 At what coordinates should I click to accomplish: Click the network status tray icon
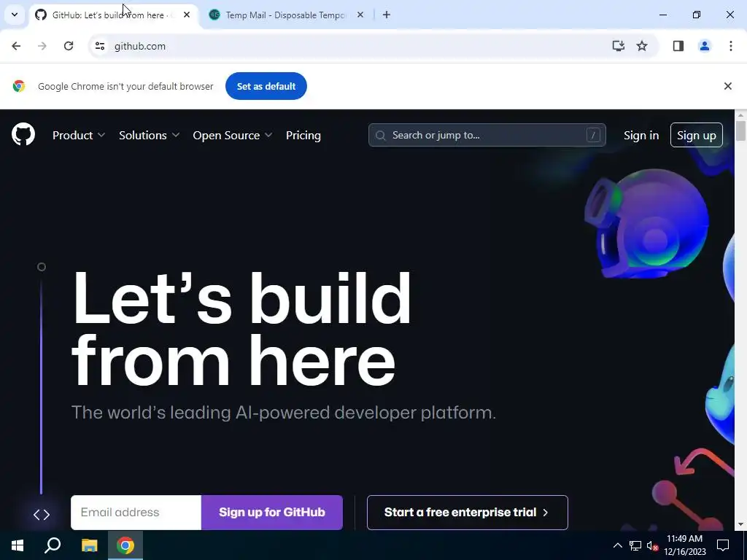pos(635,545)
